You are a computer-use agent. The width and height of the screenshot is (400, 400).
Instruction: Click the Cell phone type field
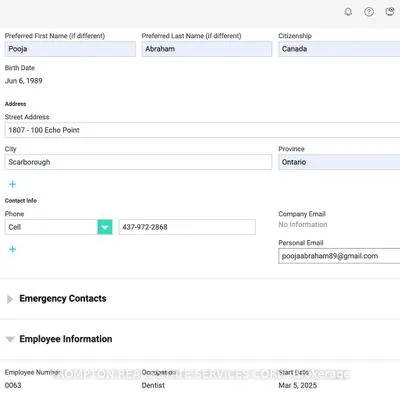[51, 227]
